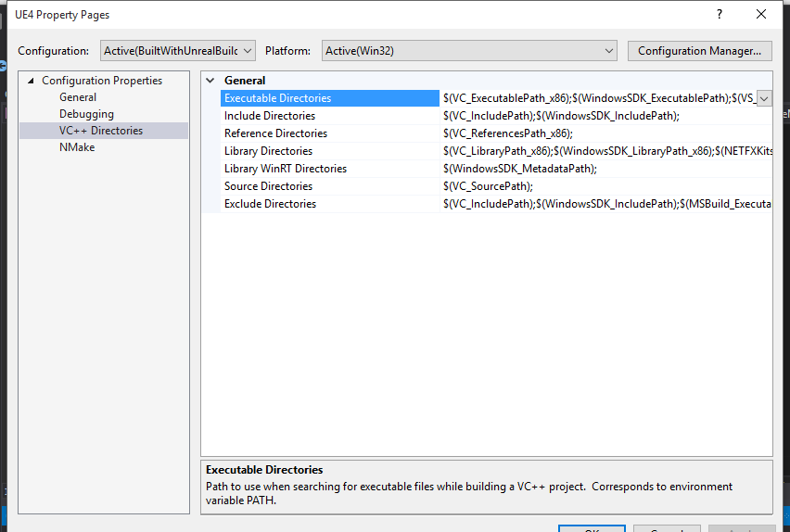Select the Reference Directories property
The height and width of the screenshot is (532, 790).
pos(330,133)
